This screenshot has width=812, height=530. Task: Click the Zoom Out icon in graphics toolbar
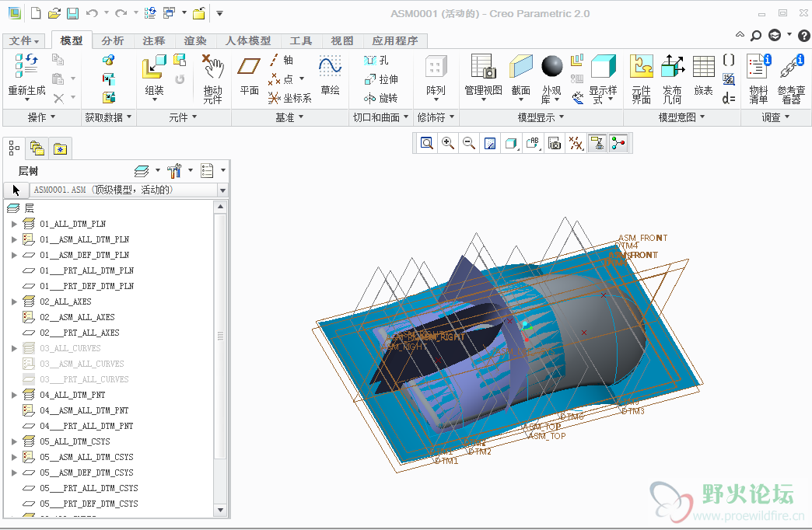pos(469,143)
